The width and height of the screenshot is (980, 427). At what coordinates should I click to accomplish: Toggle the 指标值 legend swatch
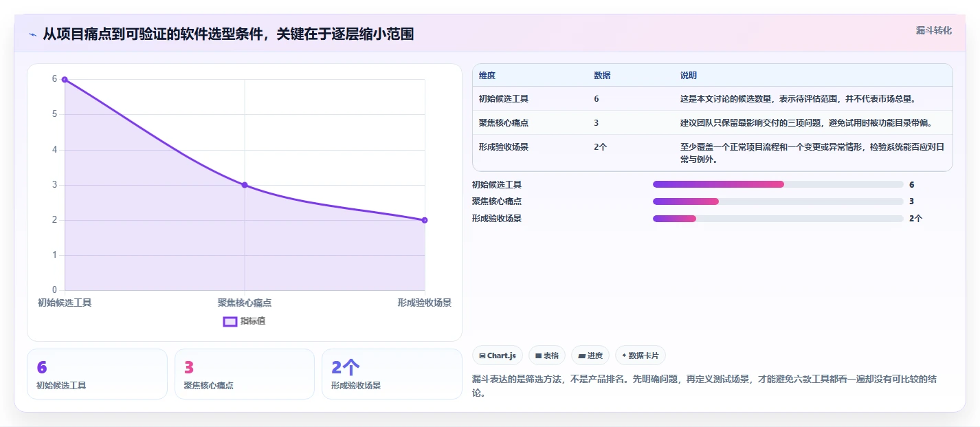click(230, 321)
